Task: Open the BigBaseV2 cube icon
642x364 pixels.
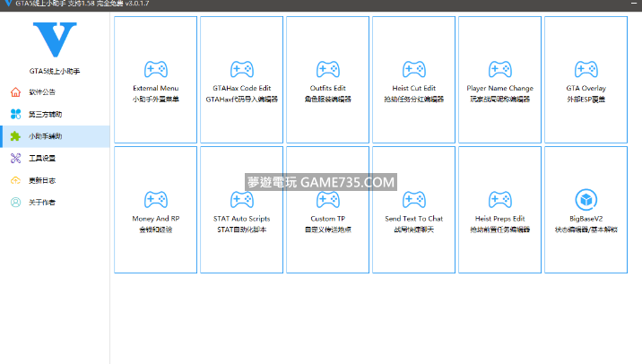Action: (x=586, y=200)
